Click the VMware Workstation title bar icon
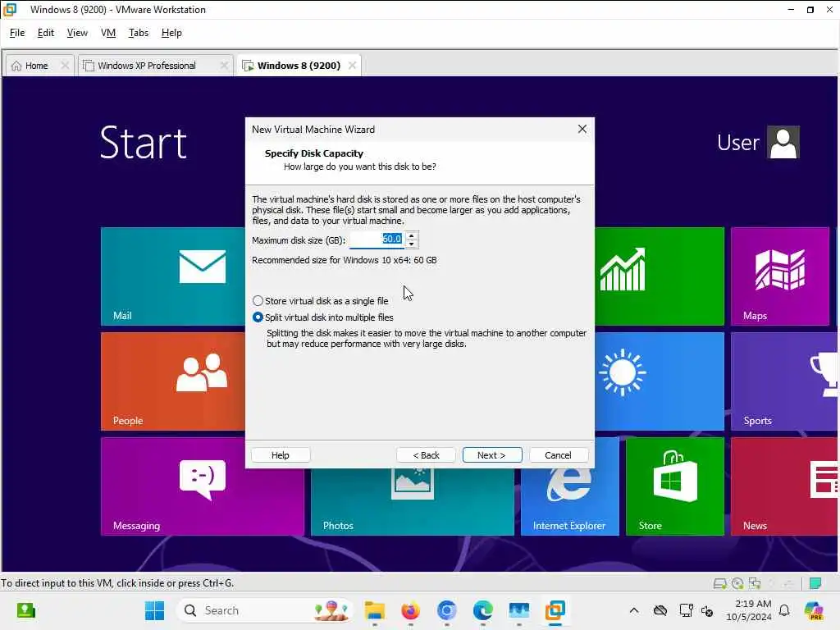This screenshot has height=630, width=840. point(10,10)
